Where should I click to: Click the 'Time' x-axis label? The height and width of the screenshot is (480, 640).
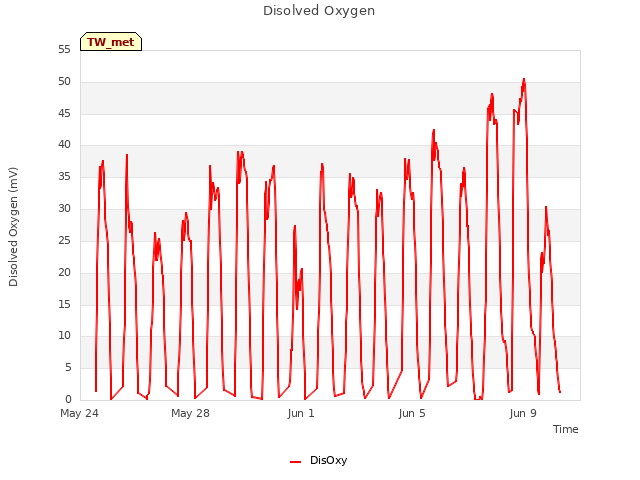click(x=565, y=429)
